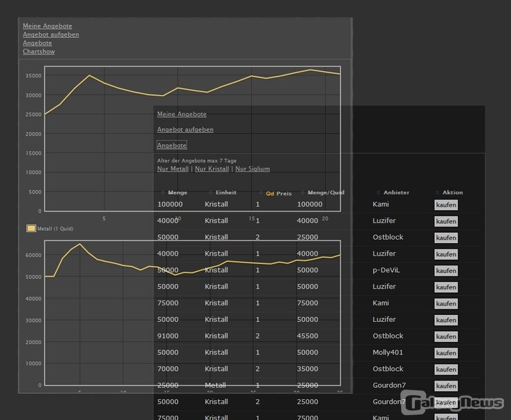Open Angebot aufgeben in the offers panel

tap(185, 130)
